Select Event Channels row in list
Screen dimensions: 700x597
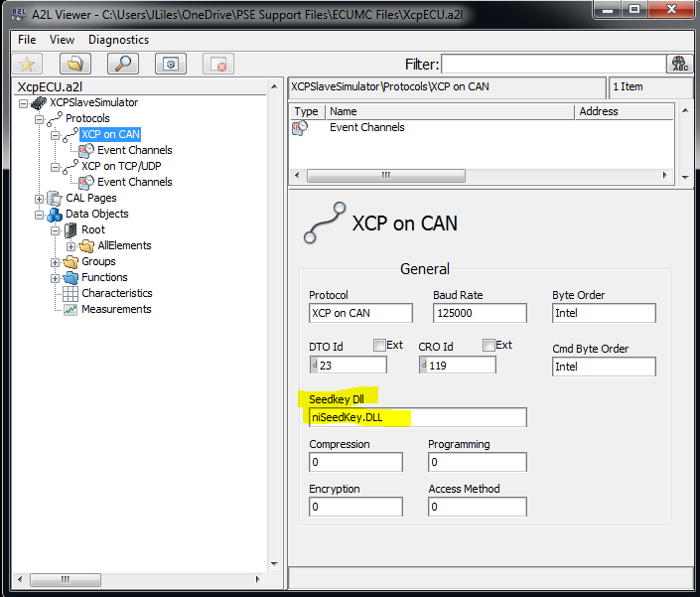[367, 128]
